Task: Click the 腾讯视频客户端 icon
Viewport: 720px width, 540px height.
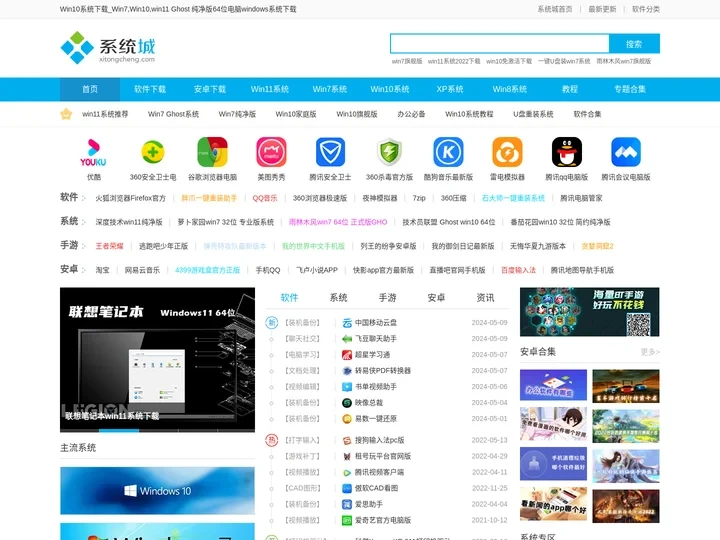Action: point(347,472)
